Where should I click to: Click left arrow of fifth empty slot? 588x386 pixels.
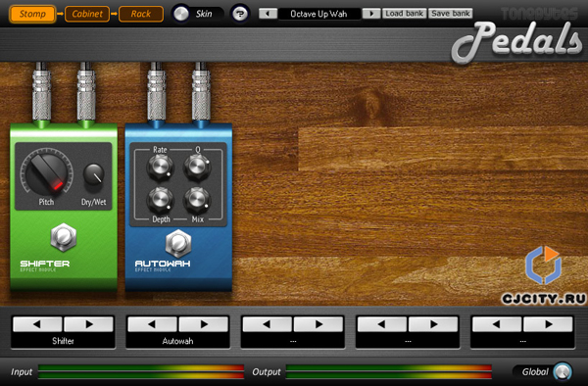pos(497,324)
